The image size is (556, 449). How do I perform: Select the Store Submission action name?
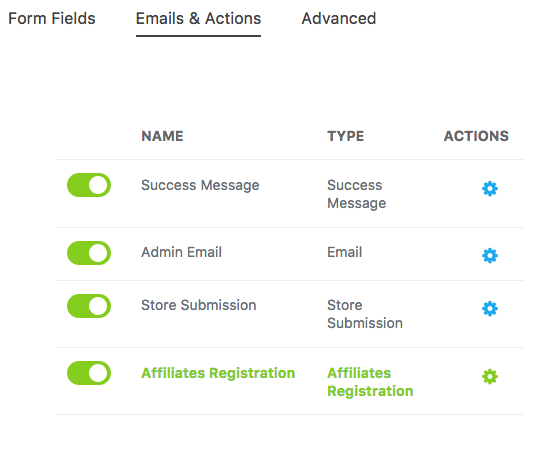tap(199, 305)
